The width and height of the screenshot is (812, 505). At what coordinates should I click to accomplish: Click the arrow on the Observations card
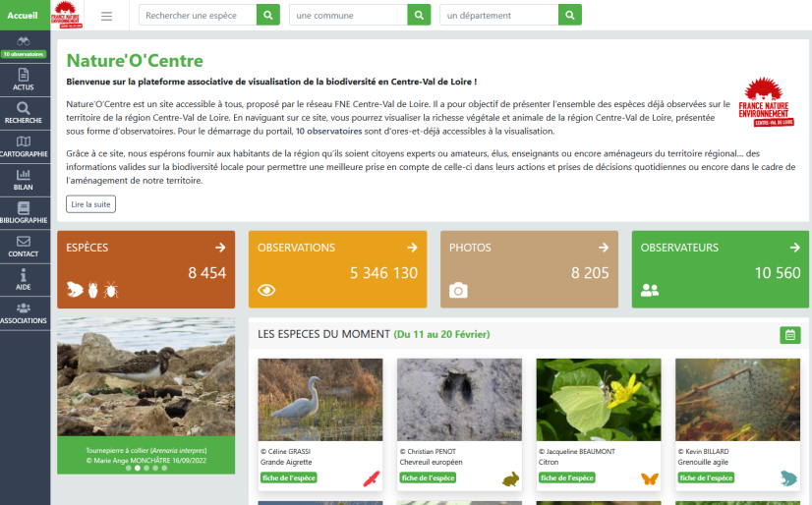tap(412, 248)
